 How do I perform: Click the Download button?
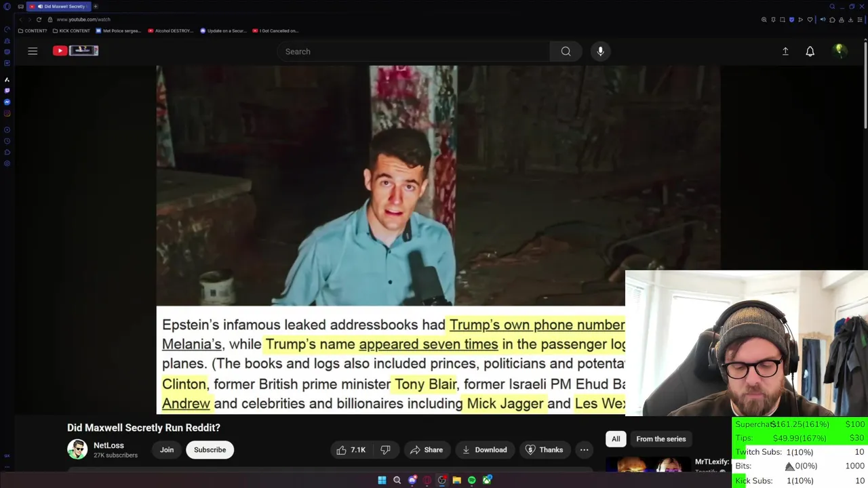tap(484, 450)
